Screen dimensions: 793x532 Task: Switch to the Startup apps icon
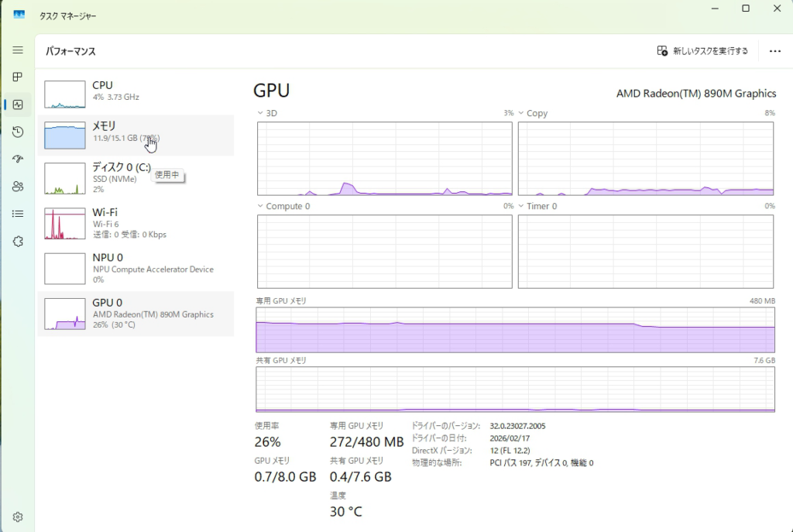pyautogui.click(x=18, y=159)
